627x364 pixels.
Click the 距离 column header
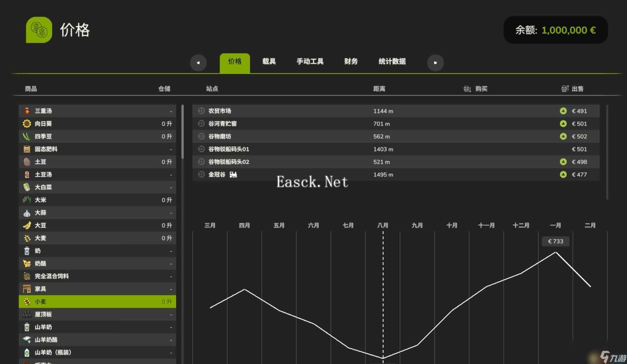[379, 89]
